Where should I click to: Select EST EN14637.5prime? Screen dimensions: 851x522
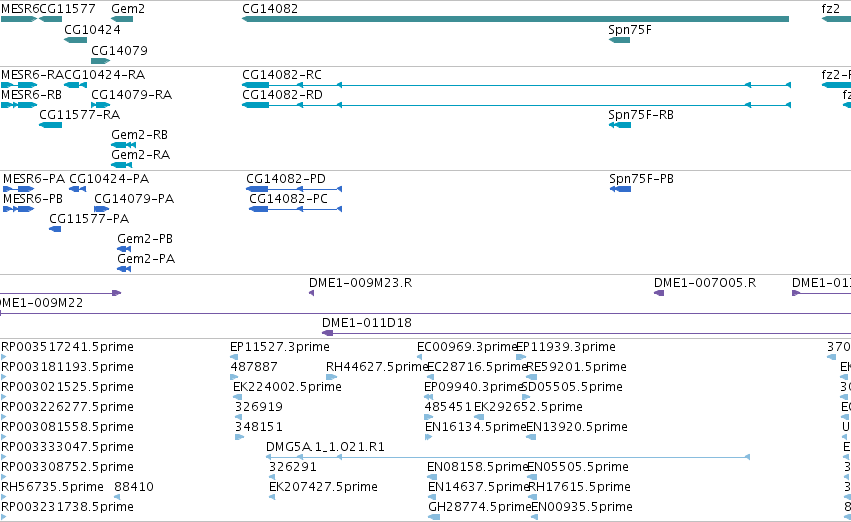pos(478,487)
